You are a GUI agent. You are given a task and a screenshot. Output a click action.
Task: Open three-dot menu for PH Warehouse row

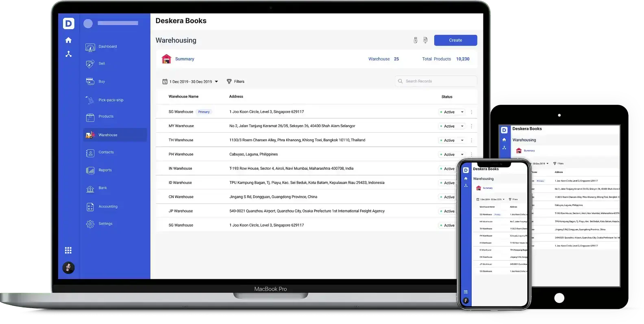[472, 155]
